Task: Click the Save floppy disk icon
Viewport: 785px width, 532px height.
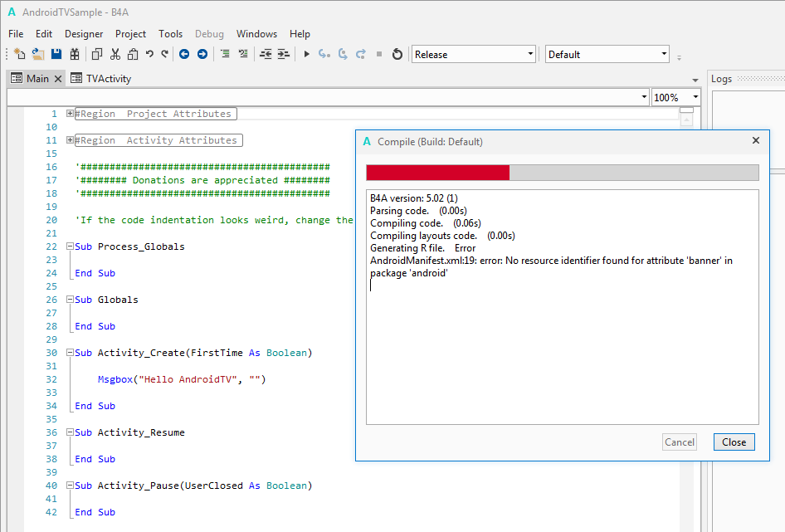Action: (56, 54)
